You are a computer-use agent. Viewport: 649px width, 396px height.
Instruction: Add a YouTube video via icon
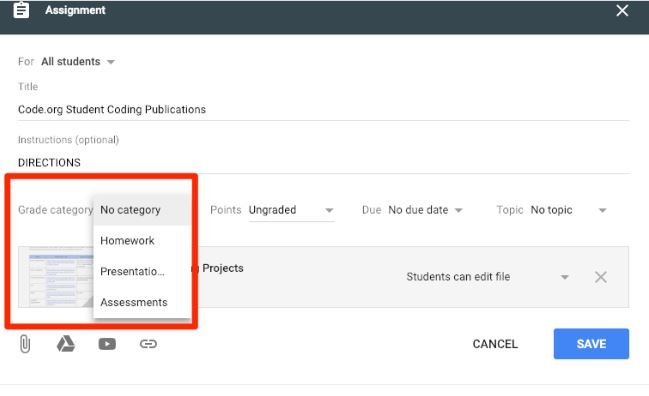(107, 344)
